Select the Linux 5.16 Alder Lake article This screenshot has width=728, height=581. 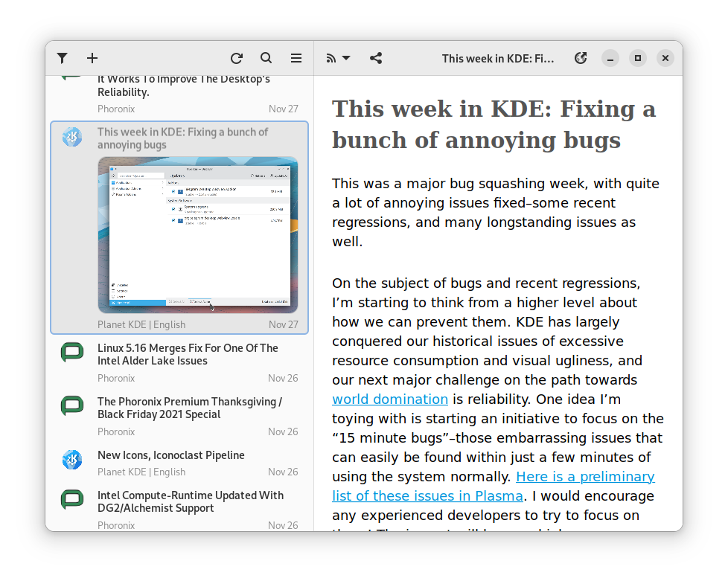188,354
